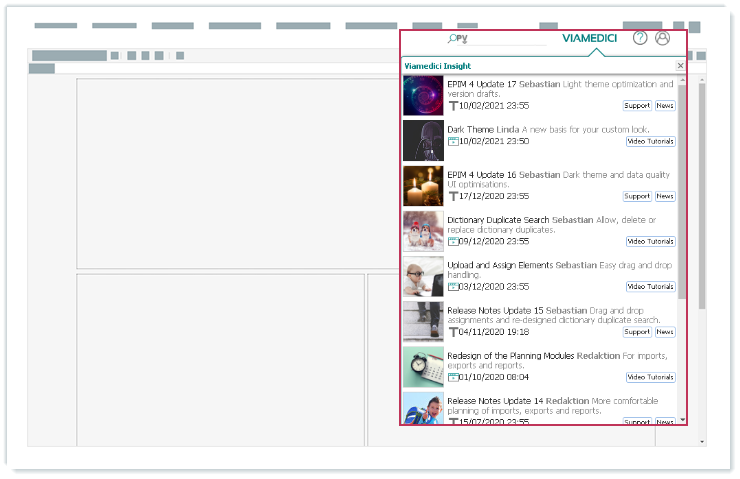
Task: Click the Insight panel scrollbar down arrow
Action: 683,419
